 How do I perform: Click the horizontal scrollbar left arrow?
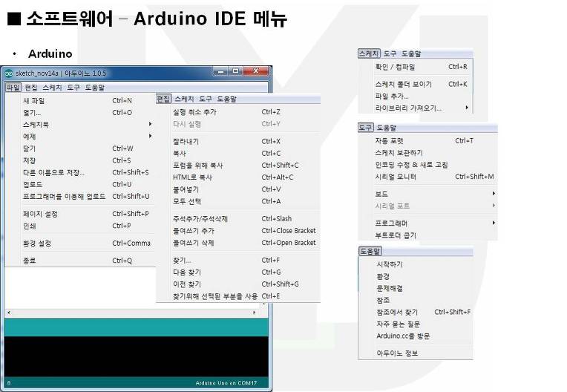tap(9, 313)
